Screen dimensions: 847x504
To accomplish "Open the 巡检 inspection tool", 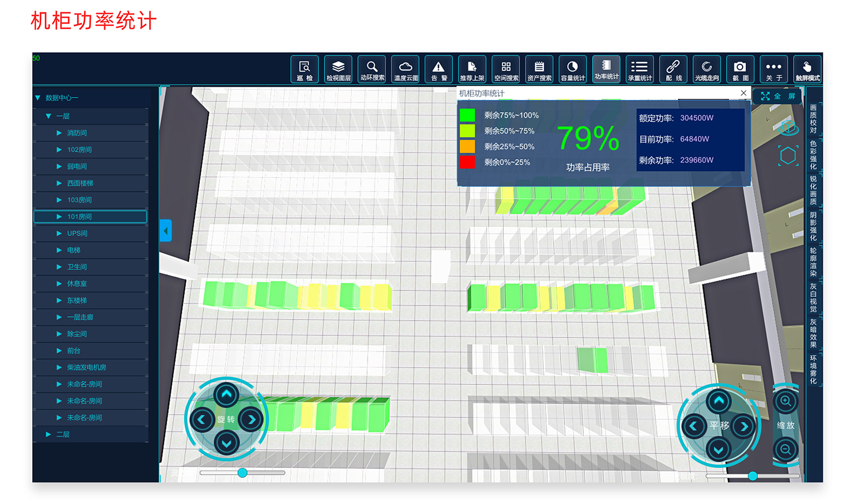I will coord(304,70).
